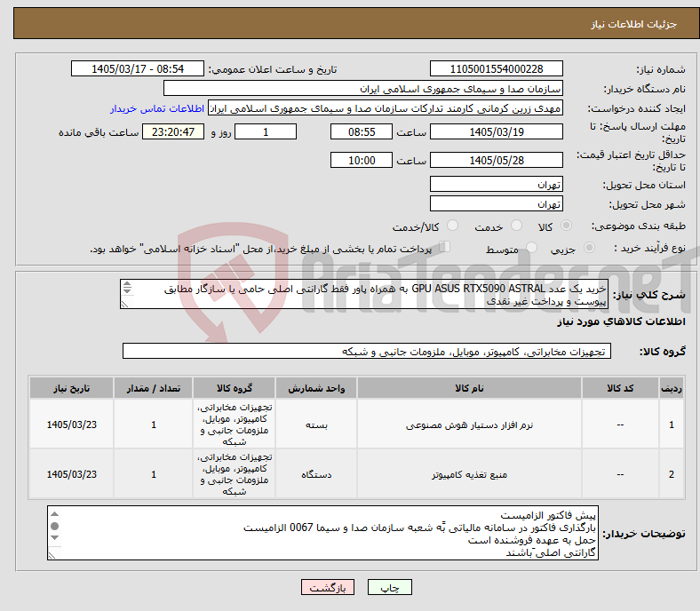This screenshot has height=611, width=700.
Task: Click response deadline date 1405/03/19
Action: 497,131
